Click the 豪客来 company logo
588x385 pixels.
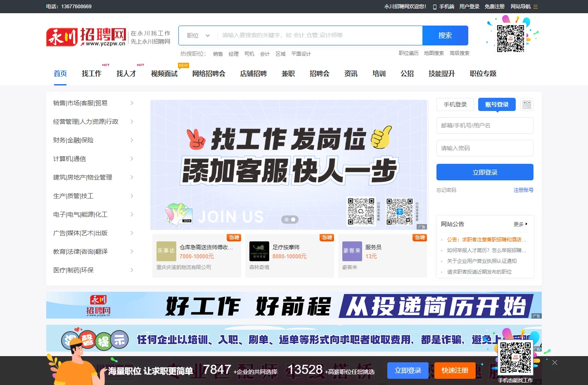click(x=352, y=251)
